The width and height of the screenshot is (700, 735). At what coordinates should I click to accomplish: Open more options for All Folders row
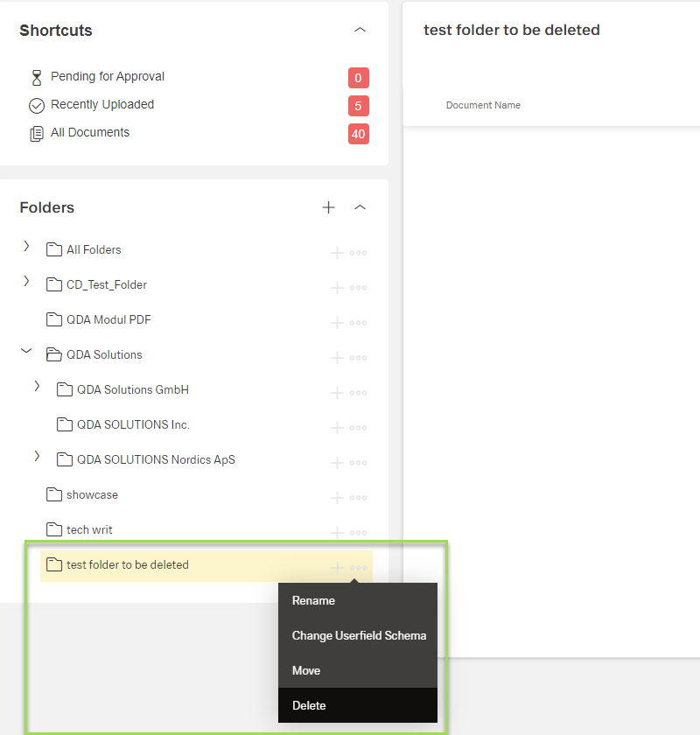[x=358, y=253]
